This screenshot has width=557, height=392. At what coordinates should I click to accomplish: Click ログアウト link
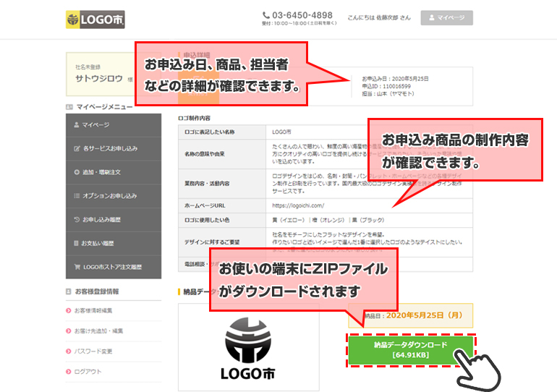[x=88, y=372]
